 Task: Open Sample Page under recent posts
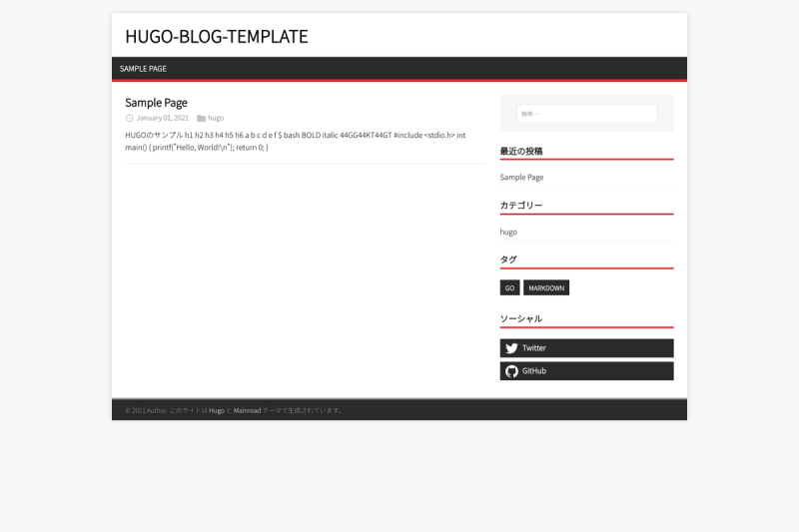tap(521, 177)
